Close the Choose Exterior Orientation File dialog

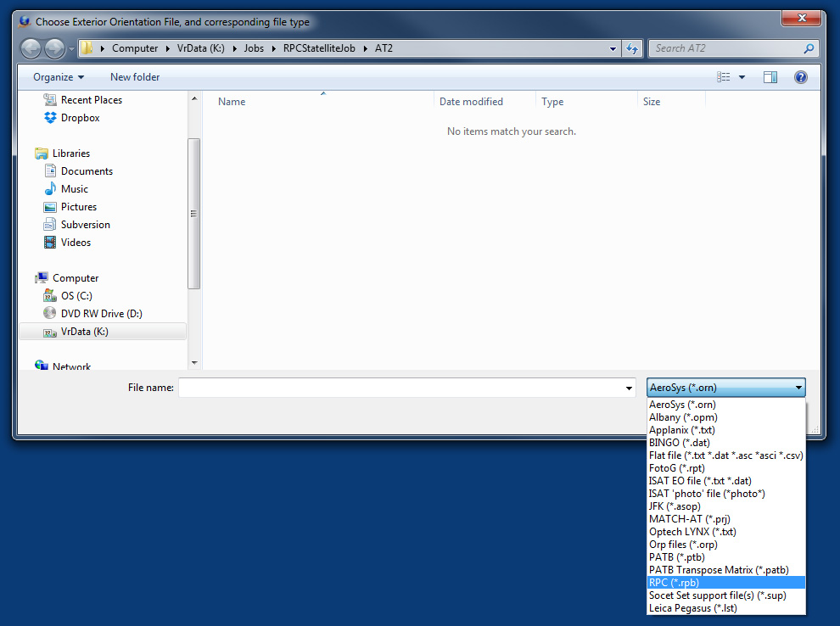[x=802, y=18]
